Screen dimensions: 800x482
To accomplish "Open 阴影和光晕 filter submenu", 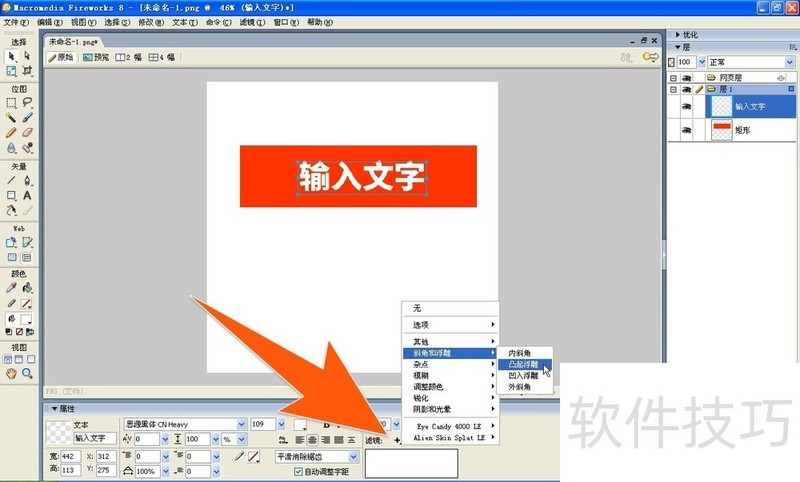I will pos(449,409).
